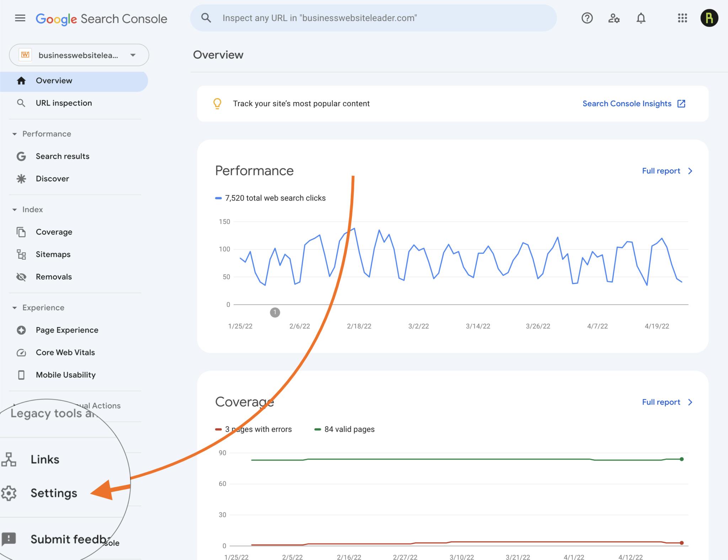Click the Insights external-link icon
Image resolution: width=728 pixels, height=560 pixels.
point(681,104)
